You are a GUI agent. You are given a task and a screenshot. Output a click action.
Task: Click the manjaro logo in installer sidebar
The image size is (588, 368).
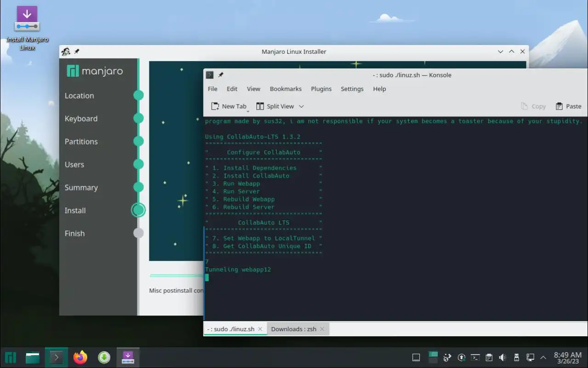[95, 71]
